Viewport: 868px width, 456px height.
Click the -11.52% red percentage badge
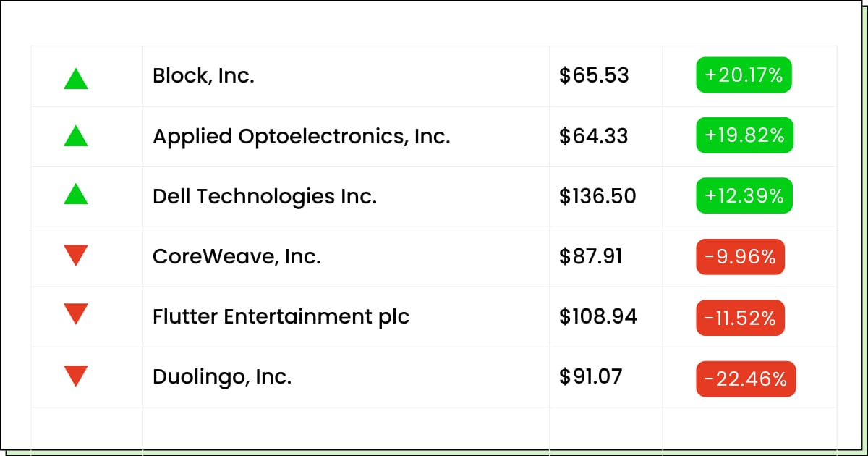[x=741, y=318]
